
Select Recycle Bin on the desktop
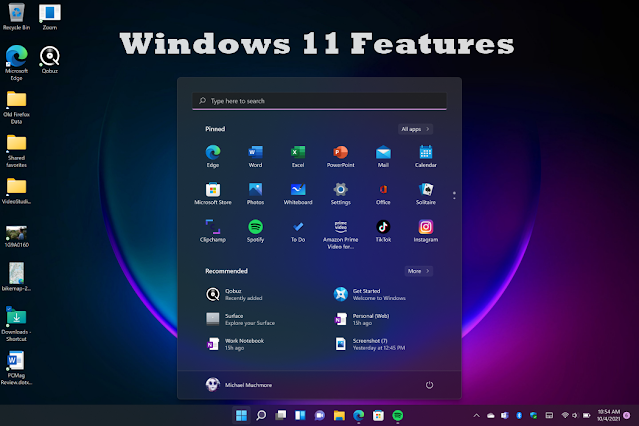pyautogui.click(x=16, y=17)
